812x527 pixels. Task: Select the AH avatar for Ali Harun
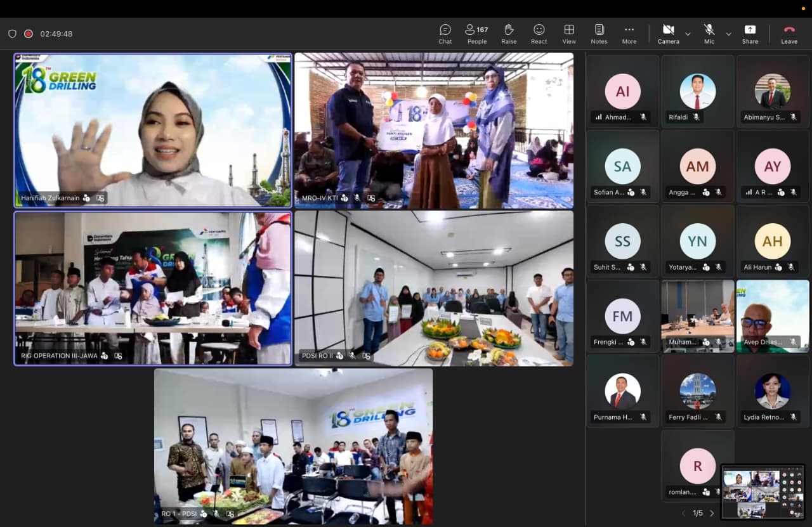tap(773, 241)
